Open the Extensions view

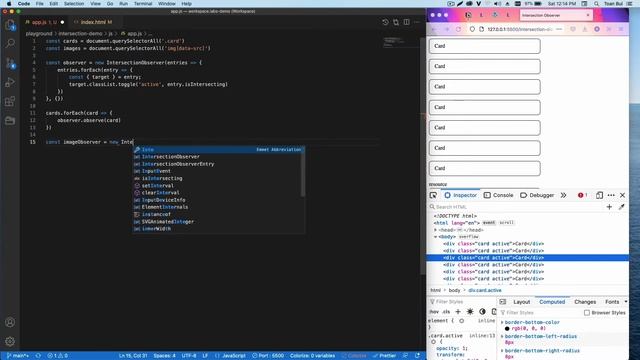click(10, 101)
